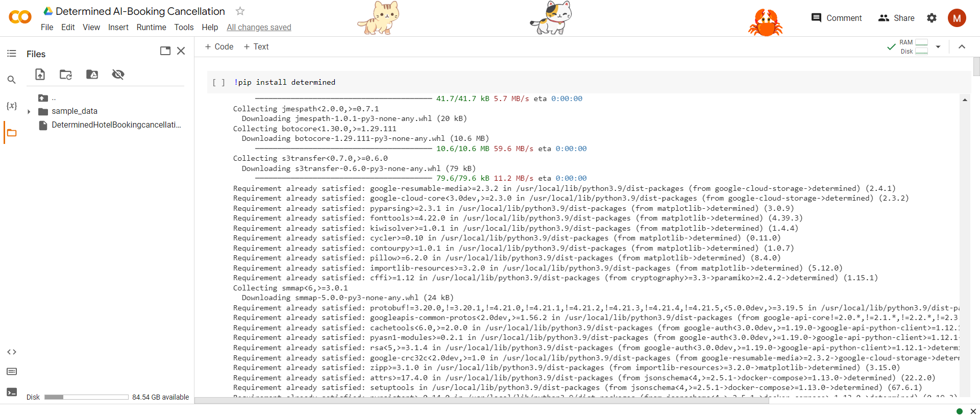The width and height of the screenshot is (980, 417).
Task: Select the DeterminedHotelBookingcancellati file
Action: tap(116, 125)
